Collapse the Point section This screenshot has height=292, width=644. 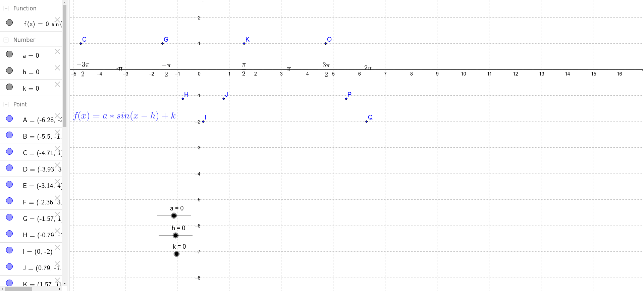pos(6,104)
